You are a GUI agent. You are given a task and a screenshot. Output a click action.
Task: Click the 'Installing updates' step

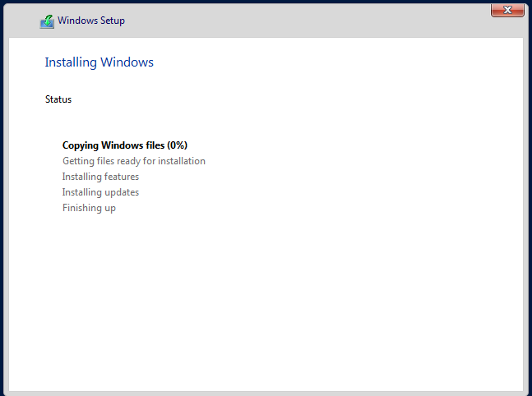[100, 192]
